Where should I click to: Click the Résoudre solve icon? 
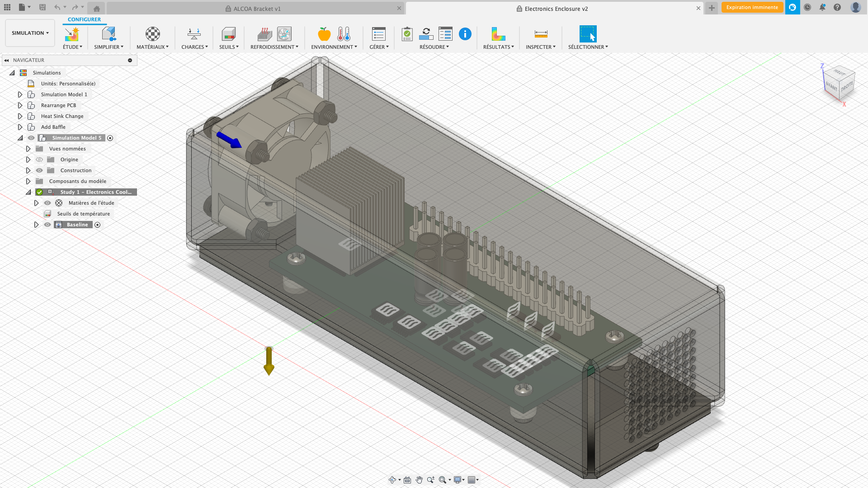click(426, 34)
